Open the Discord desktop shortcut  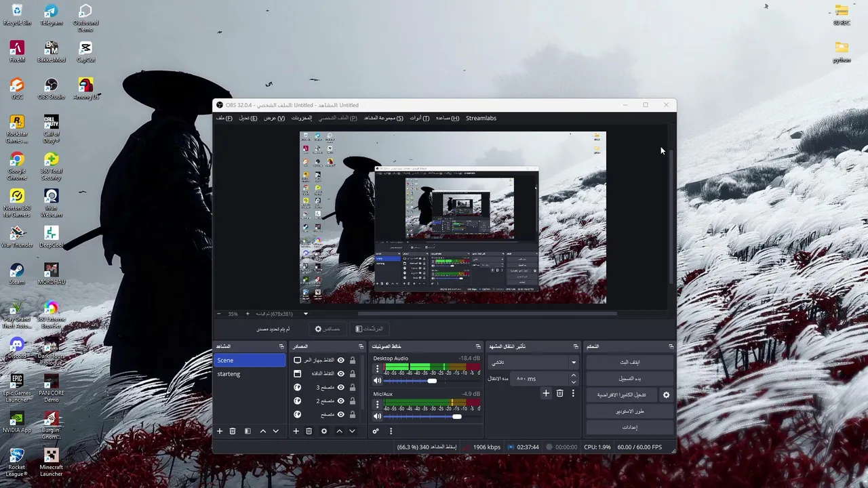click(17, 348)
